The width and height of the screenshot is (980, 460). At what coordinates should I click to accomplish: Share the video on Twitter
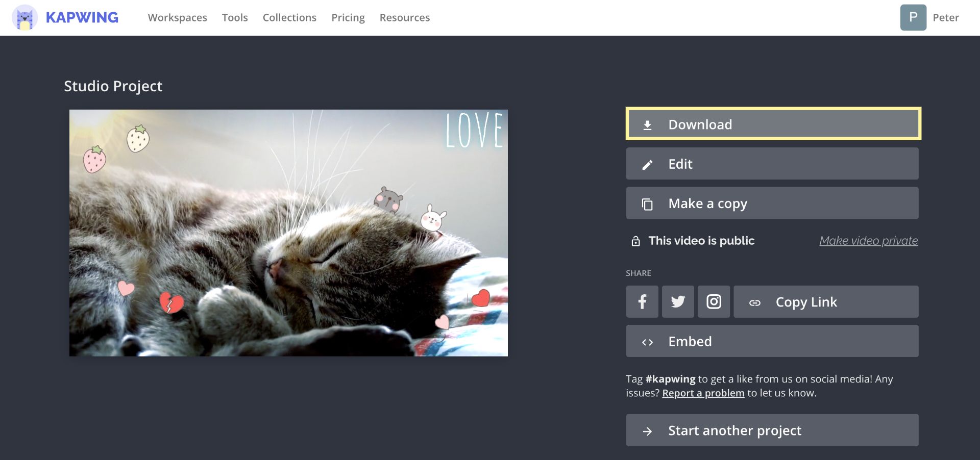[678, 302]
